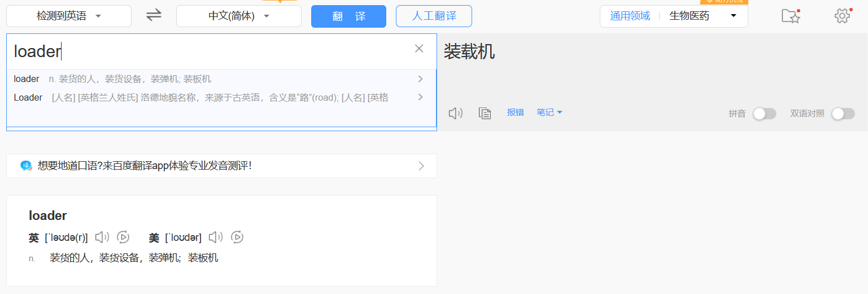868x294 pixels.
Task: Open the favorites folder icon
Action: tap(791, 16)
